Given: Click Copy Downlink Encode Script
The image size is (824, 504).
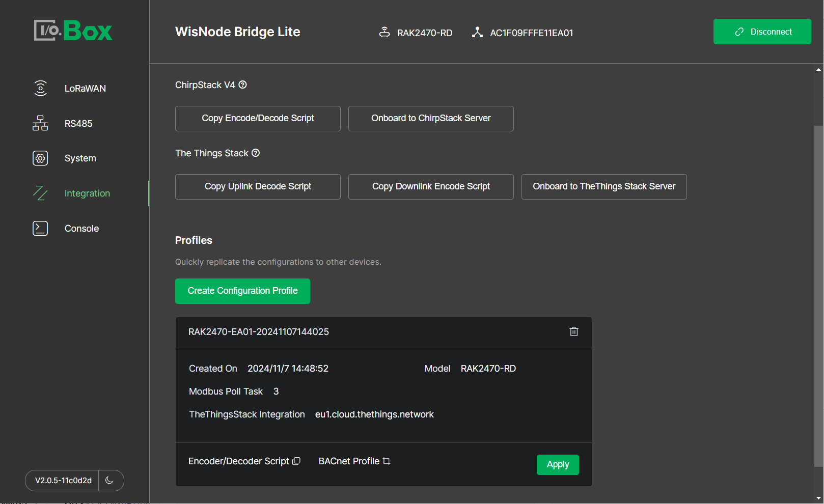Looking at the screenshot, I should pos(431,187).
